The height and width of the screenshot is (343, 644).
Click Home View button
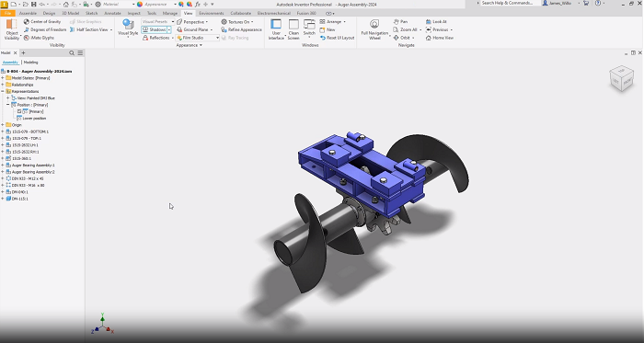pyautogui.click(x=440, y=38)
